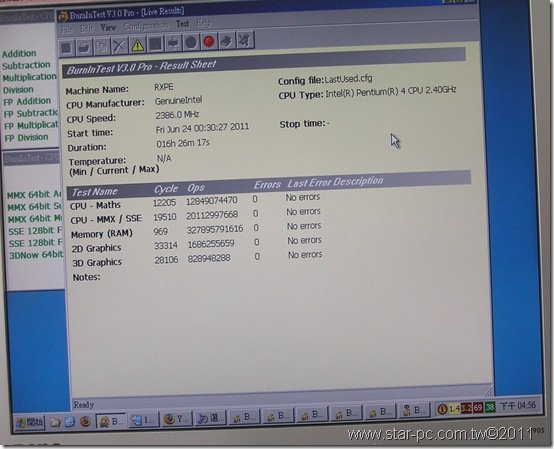The image size is (554, 449).
Task: Open the Configuration menu
Action: tap(146, 26)
